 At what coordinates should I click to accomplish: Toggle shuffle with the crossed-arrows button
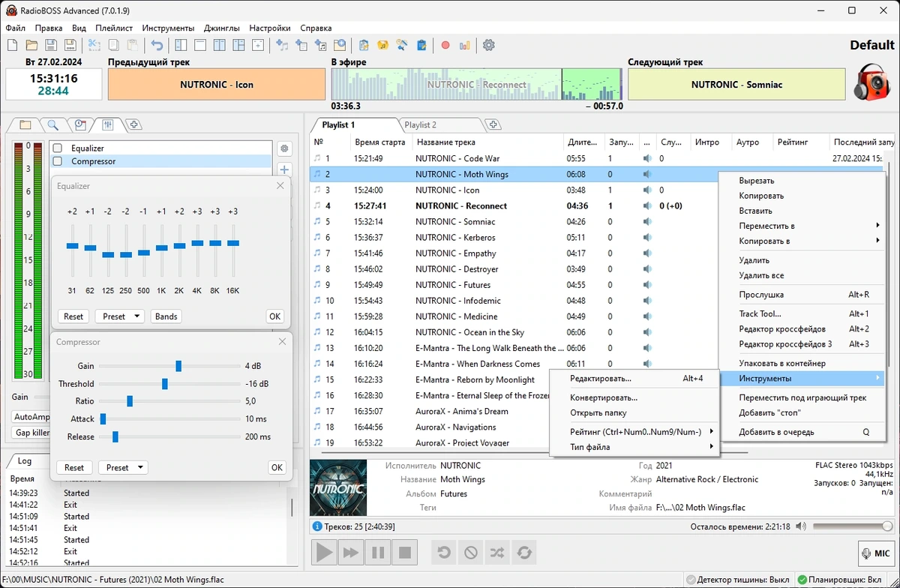(x=497, y=553)
